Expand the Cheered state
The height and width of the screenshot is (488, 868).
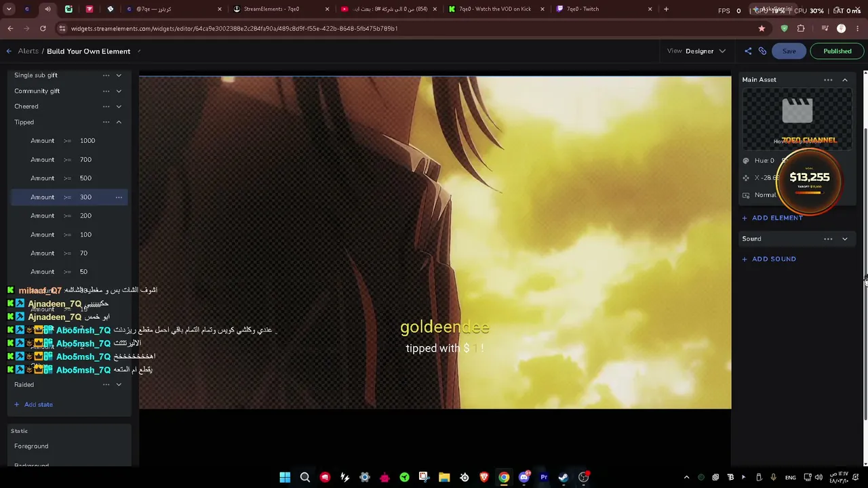coord(119,106)
